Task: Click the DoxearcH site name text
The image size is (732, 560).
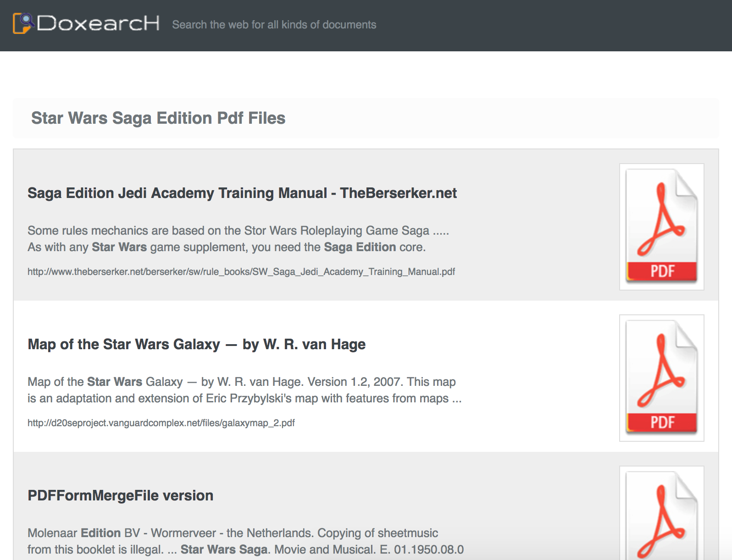Action: 98,23
